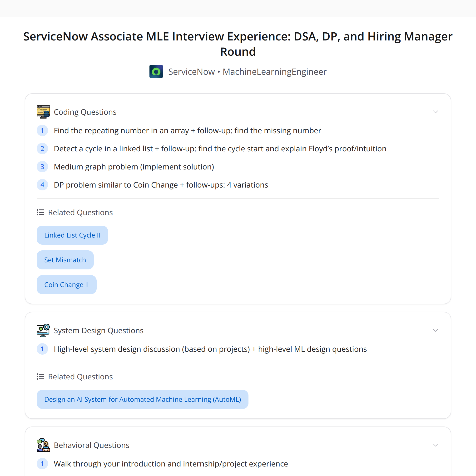Click the Related Questions label under System Design
Screen dimensions: 476x476
(x=80, y=377)
